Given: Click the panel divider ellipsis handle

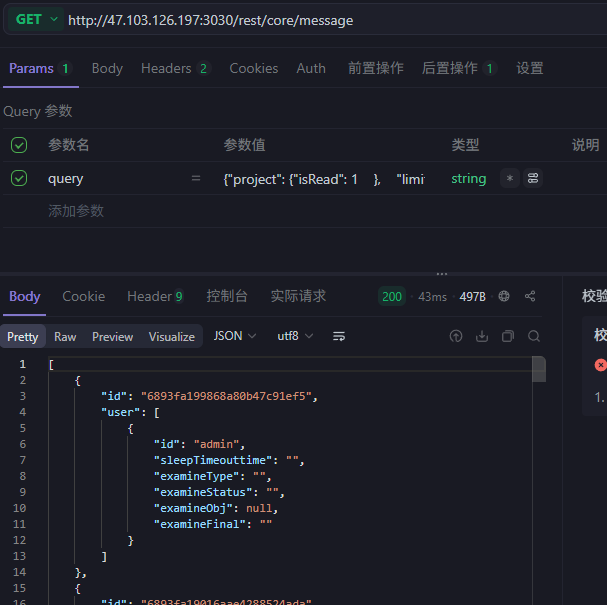Looking at the screenshot, I should point(442,274).
